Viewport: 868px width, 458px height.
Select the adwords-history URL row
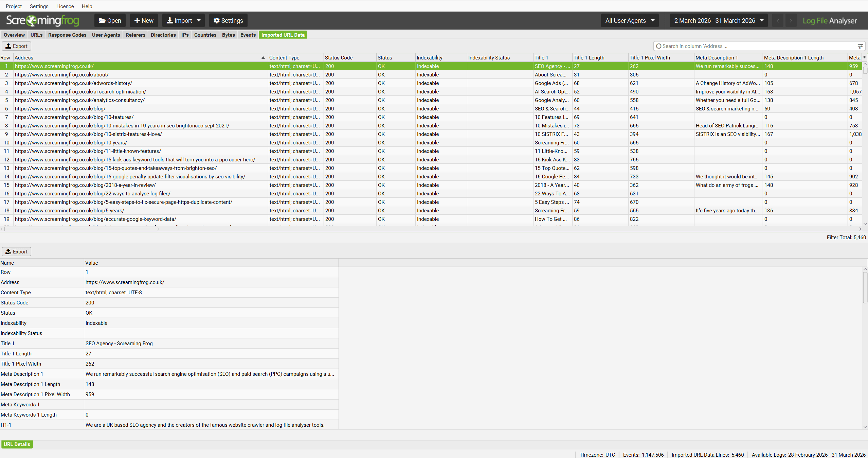[x=431, y=83]
